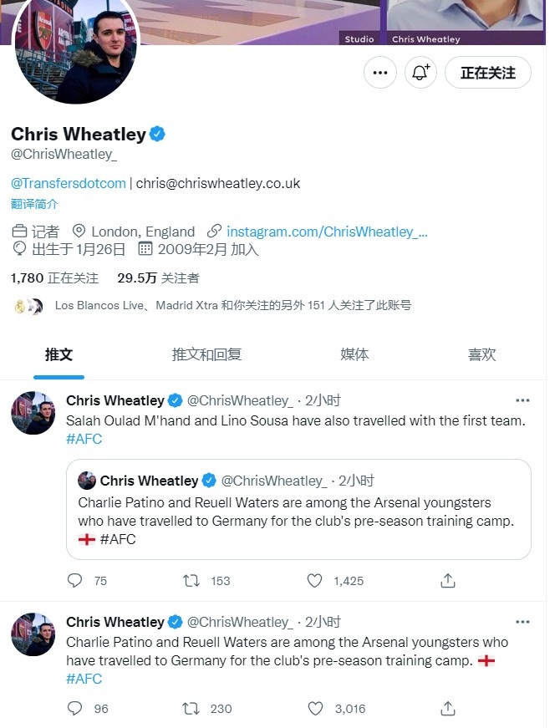The width and height of the screenshot is (560, 728).
Task: Click 翻译简介 to translate the bio
Action: point(34,204)
